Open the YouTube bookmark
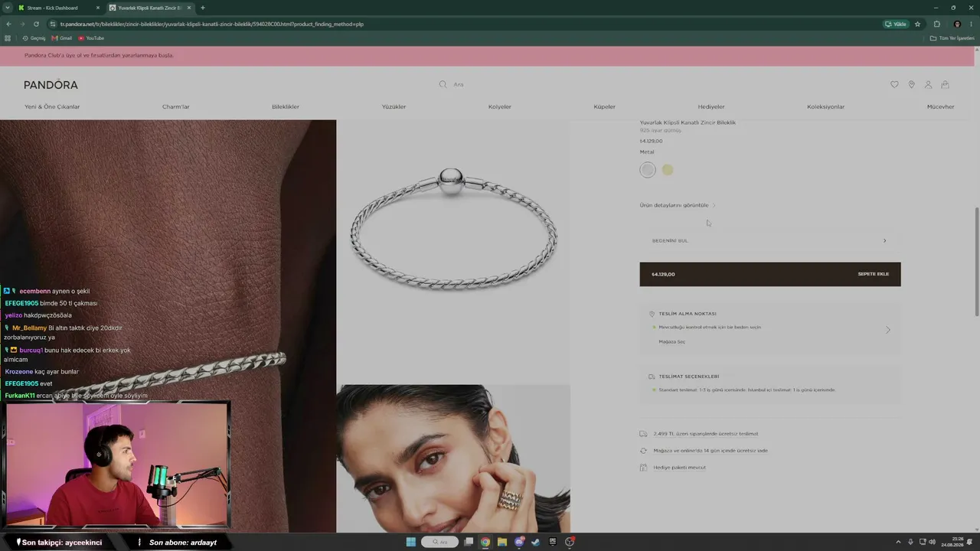The height and width of the screenshot is (551, 980). pyautogui.click(x=91, y=38)
